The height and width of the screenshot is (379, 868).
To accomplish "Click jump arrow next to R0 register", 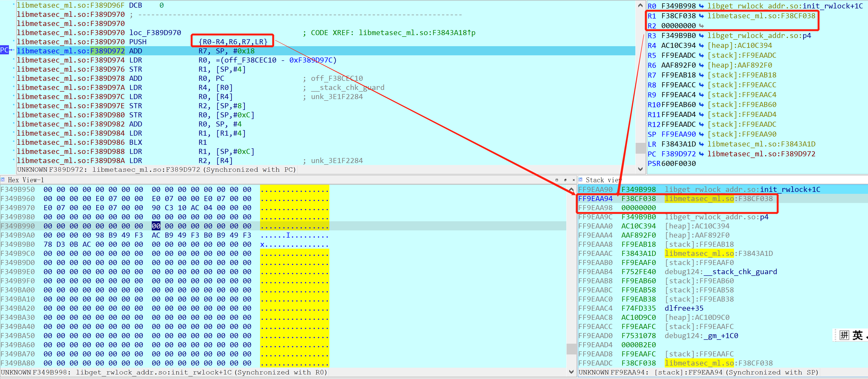I will (x=701, y=6).
